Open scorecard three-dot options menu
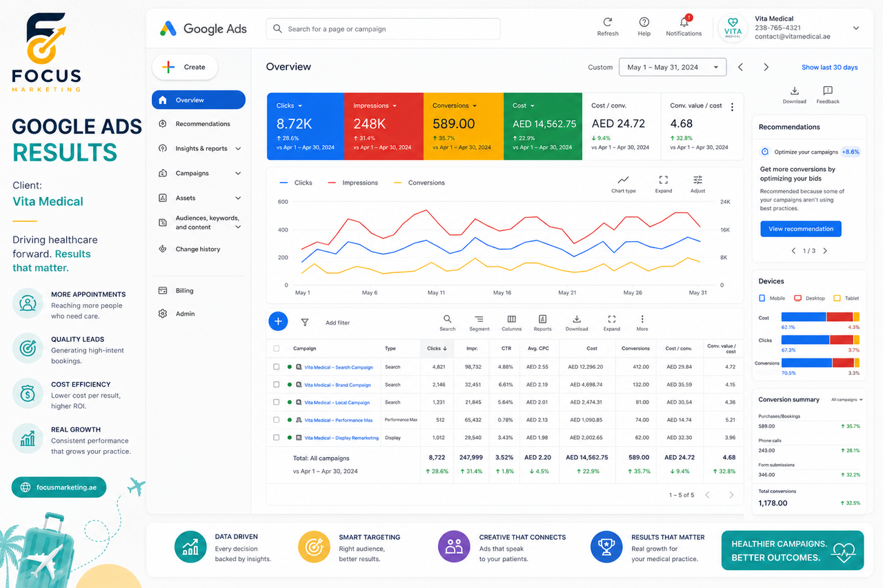 732,107
